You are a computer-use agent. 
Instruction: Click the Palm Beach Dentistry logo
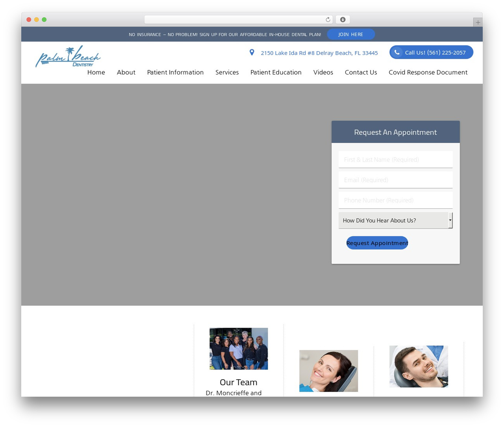click(68, 56)
